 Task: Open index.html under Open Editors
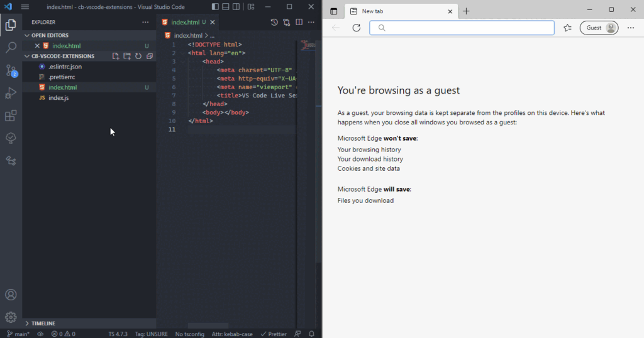[89, 46]
